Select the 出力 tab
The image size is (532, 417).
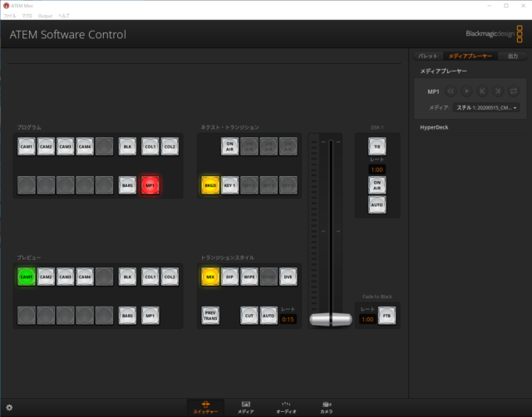(x=513, y=56)
